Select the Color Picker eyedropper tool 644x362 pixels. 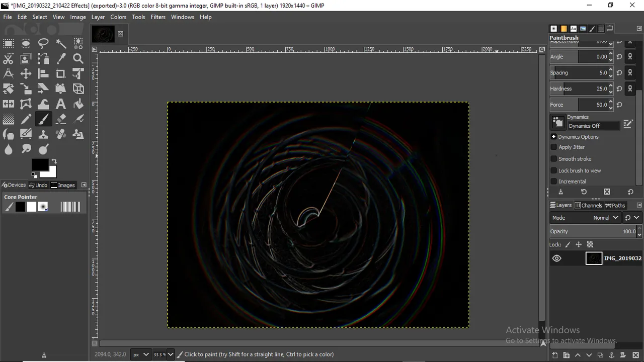(61, 58)
